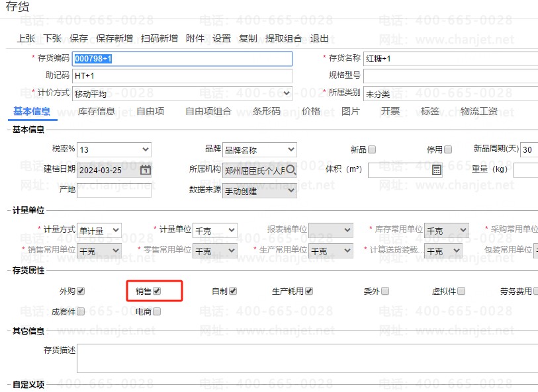
Task: Focus the 产地 input field
Action: 114,190
